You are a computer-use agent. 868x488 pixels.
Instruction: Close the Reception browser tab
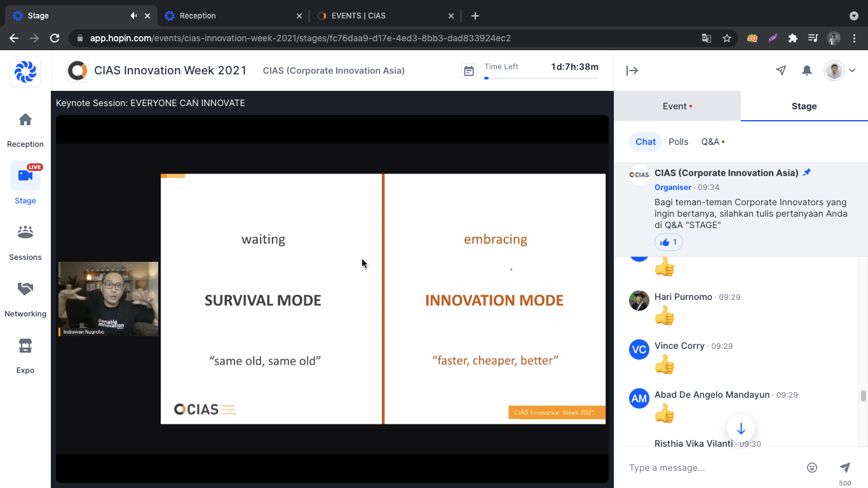click(x=299, y=16)
